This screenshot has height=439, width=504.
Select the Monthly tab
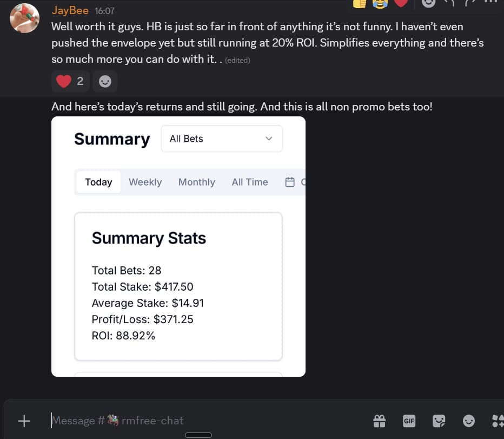click(x=196, y=182)
